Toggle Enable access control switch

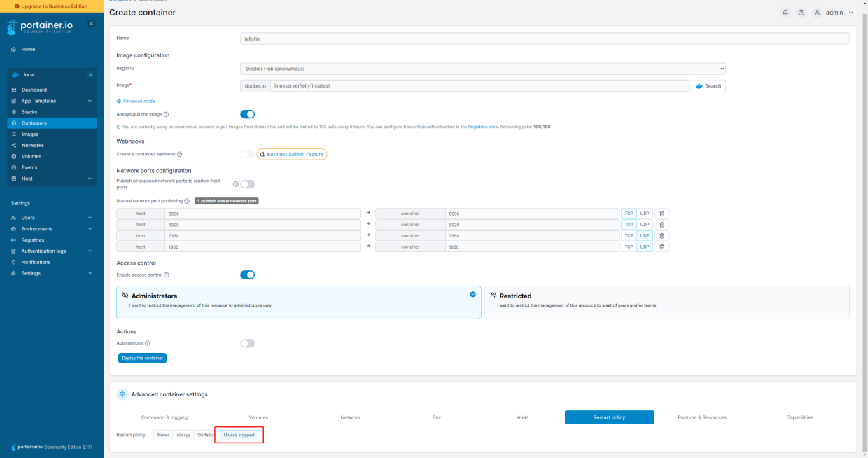248,275
